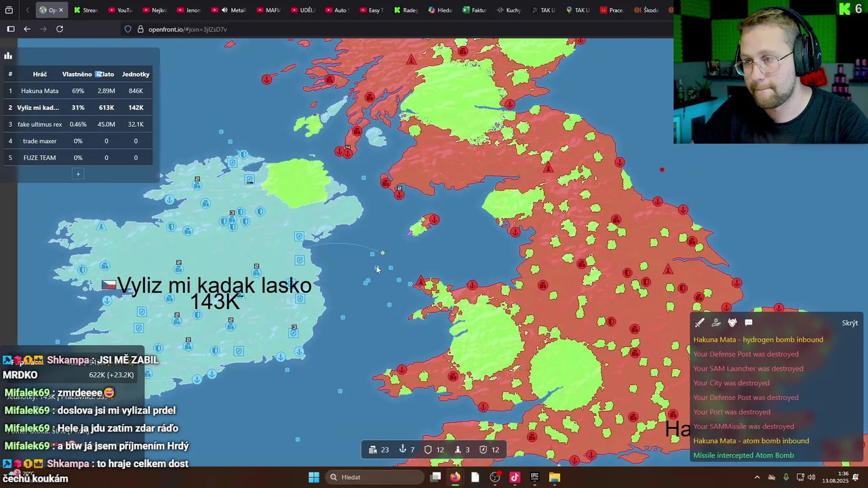Click 'Missile intercepted Atom Bomb' message

point(743,455)
